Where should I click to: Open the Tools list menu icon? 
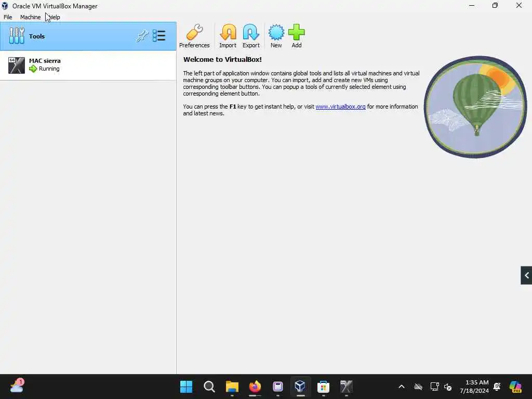tap(159, 36)
